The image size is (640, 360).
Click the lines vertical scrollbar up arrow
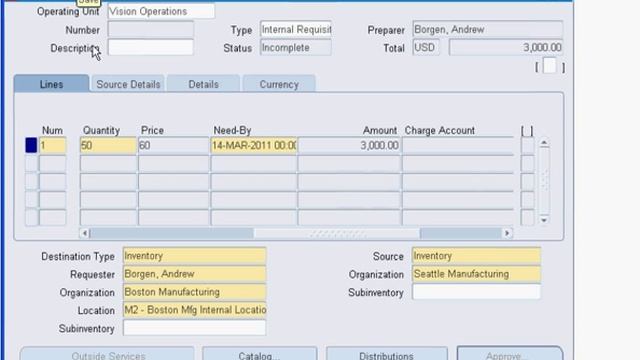point(544,143)
